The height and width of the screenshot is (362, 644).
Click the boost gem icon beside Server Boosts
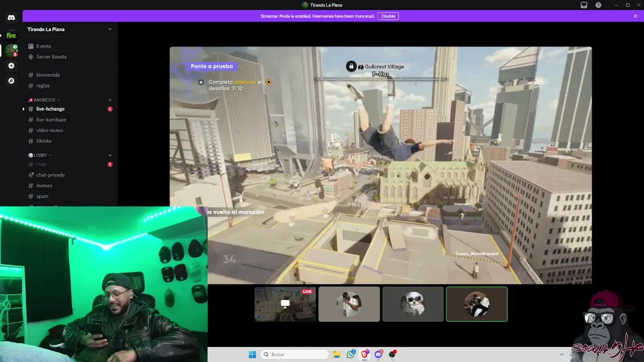(31, 57)
